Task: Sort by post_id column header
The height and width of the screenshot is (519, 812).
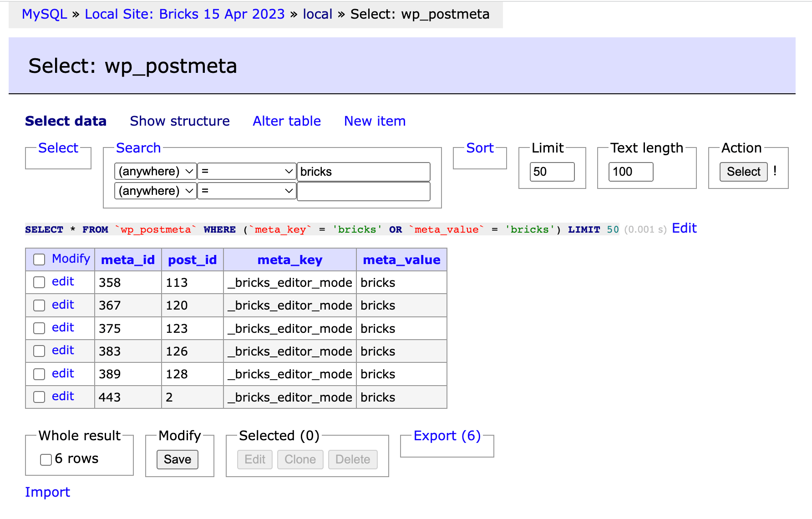Action: pyautogui.click(x=193, y=260)
